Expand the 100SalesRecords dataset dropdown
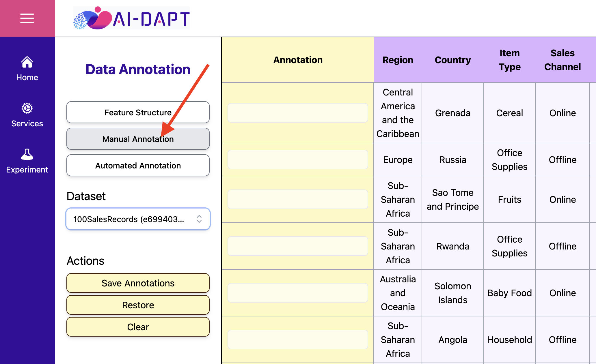This screenshot has height=364, width=596. [138, 219]
